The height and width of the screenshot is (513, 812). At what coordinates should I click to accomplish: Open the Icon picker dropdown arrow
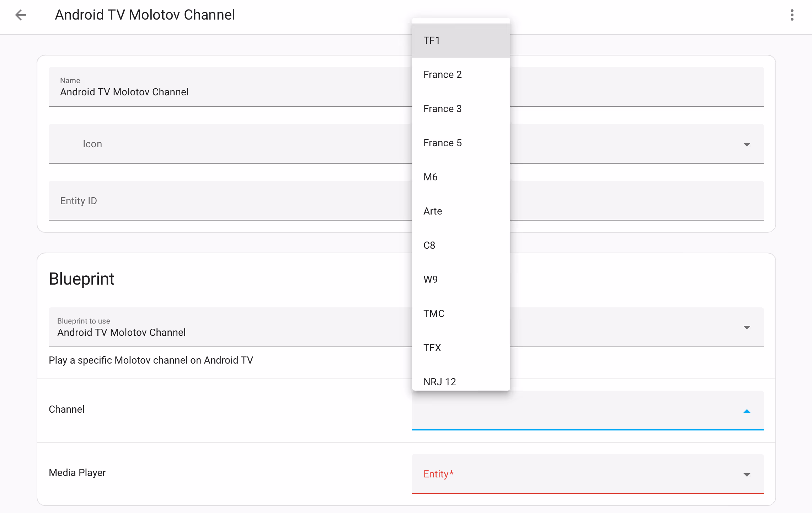pyautogui.click(x=747, y=144)
